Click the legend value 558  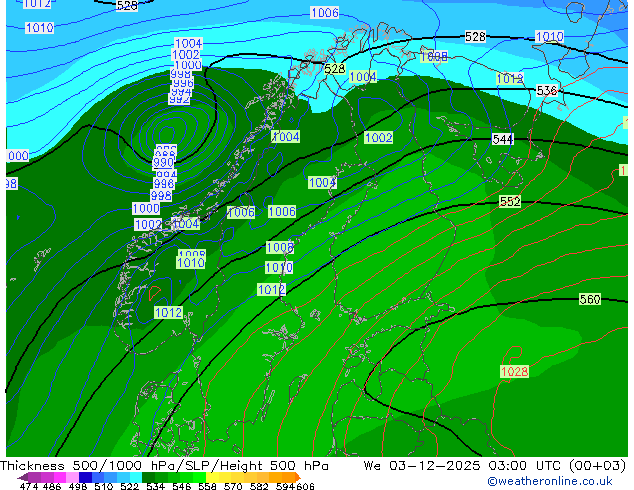tap(207, 486)
